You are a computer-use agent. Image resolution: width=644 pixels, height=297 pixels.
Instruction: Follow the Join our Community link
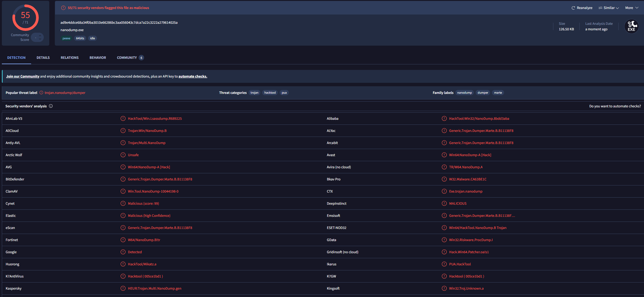coord(23,76)
